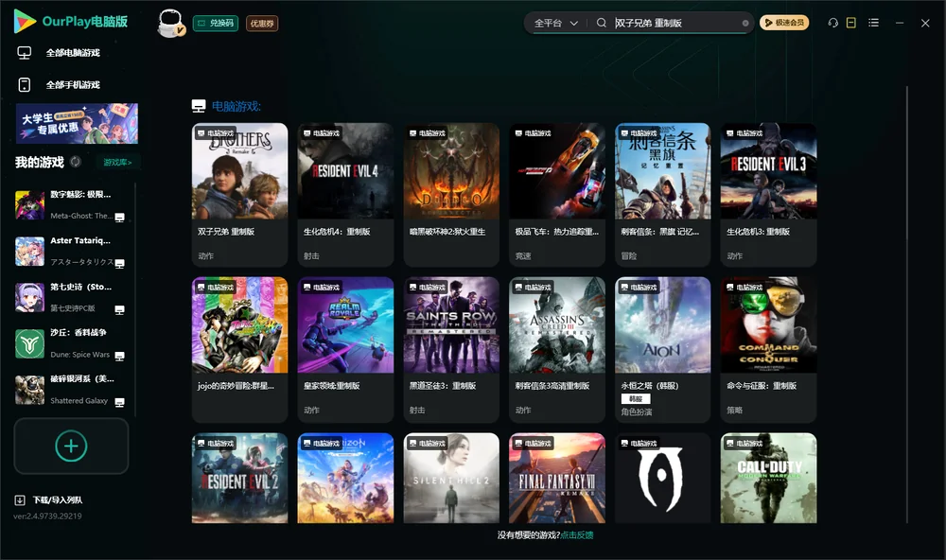Click the OurPlay logo icon
The width and height of the screenshot is (946, 560).
click(25, 21)
